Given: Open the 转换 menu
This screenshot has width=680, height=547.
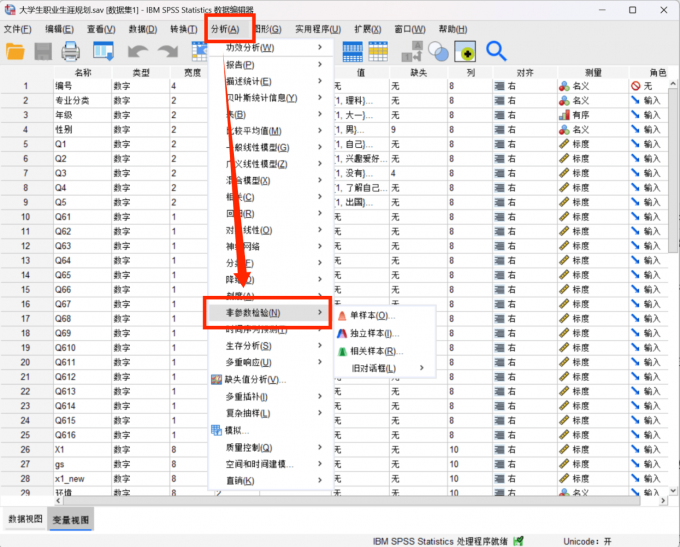Looking at the screenshot, I should click(184, 29).
